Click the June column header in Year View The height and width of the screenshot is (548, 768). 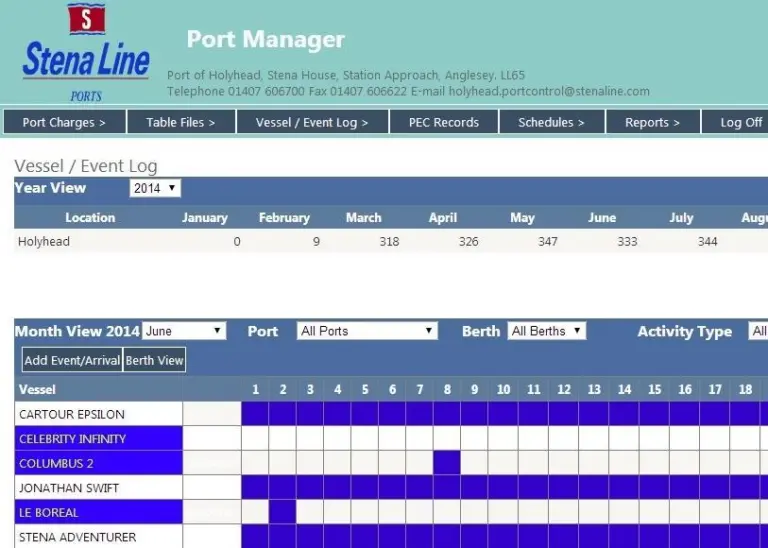pyautogui.click(x=602, y=217)
